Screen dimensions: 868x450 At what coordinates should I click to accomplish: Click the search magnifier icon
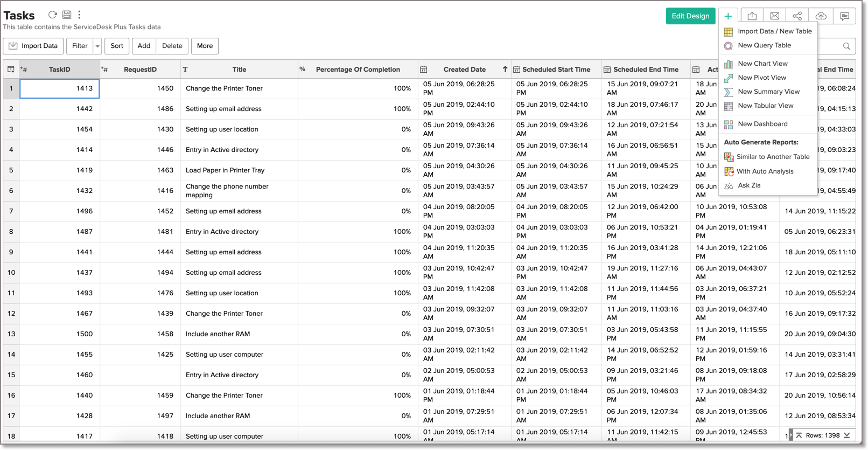(x=846, y=46)
